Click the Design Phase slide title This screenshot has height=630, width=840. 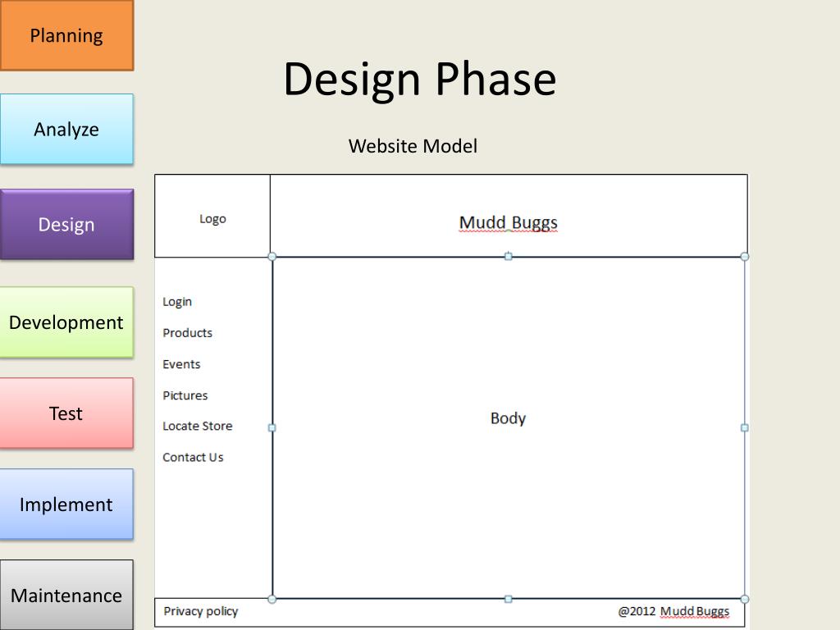click(420, 79)
